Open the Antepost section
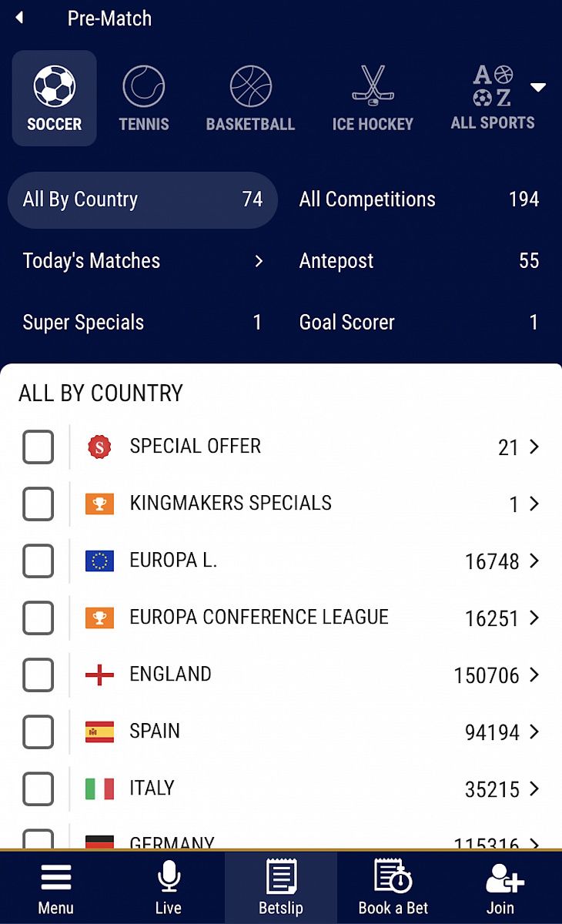The image size is (562, 924). (419, 261)
